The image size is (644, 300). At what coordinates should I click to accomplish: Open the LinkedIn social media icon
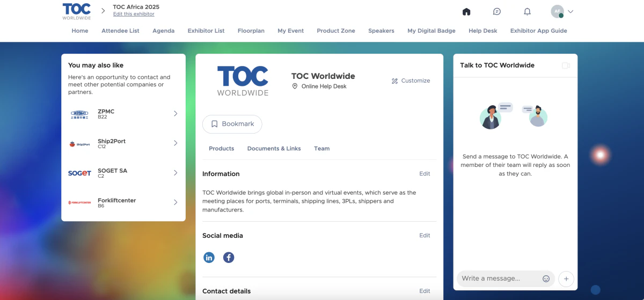[x=209, y=258]
